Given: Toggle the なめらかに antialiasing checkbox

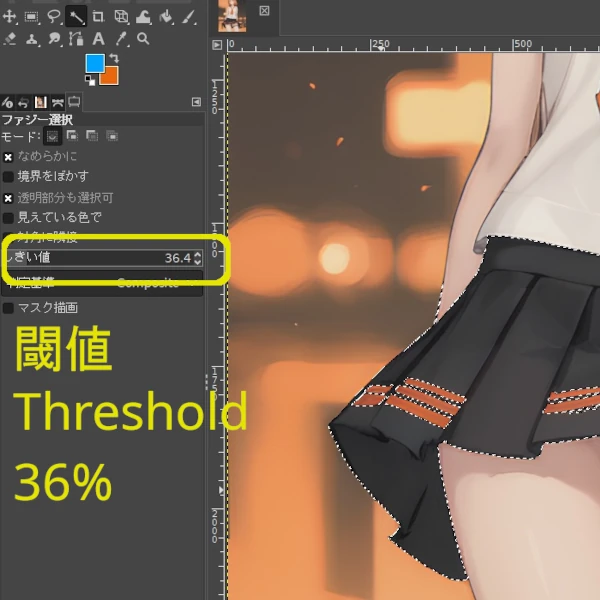Looking at the screenshot, I should pos(8,157).
